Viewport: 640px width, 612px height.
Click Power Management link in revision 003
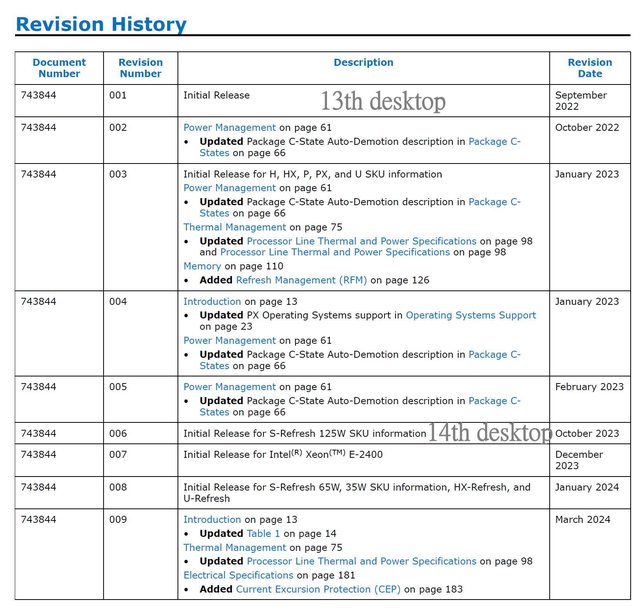[x=229, y=188]
